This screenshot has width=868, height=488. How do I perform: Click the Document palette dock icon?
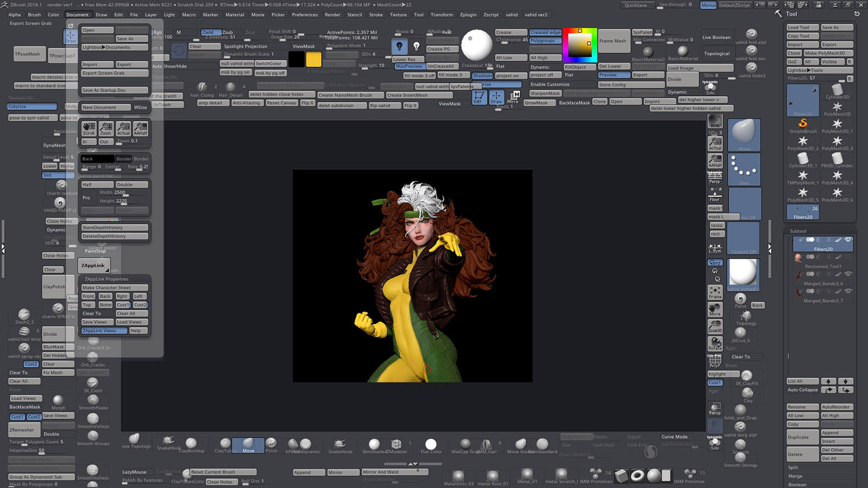[71, 25]
